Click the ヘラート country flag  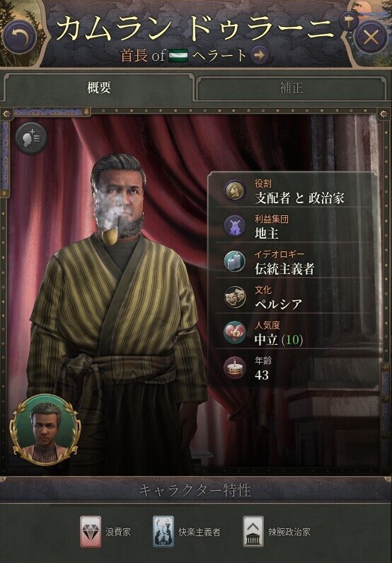pyautogui.click(x=178, y=56)
